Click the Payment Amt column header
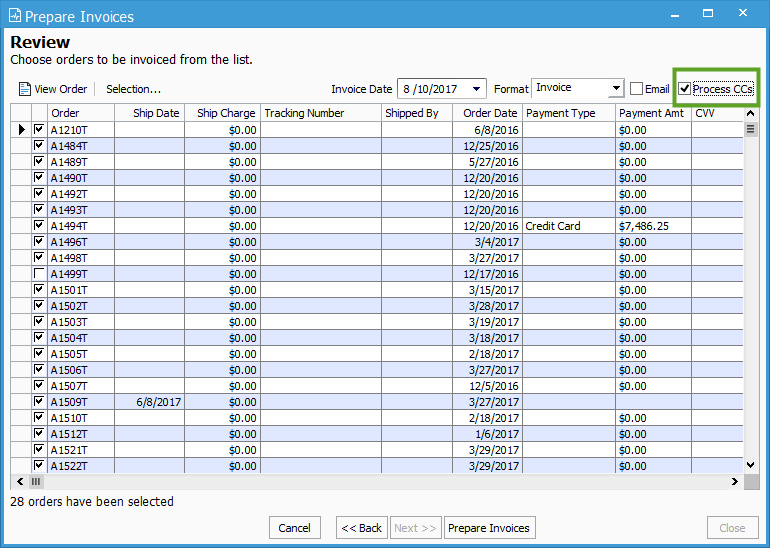 coord(654,113)
